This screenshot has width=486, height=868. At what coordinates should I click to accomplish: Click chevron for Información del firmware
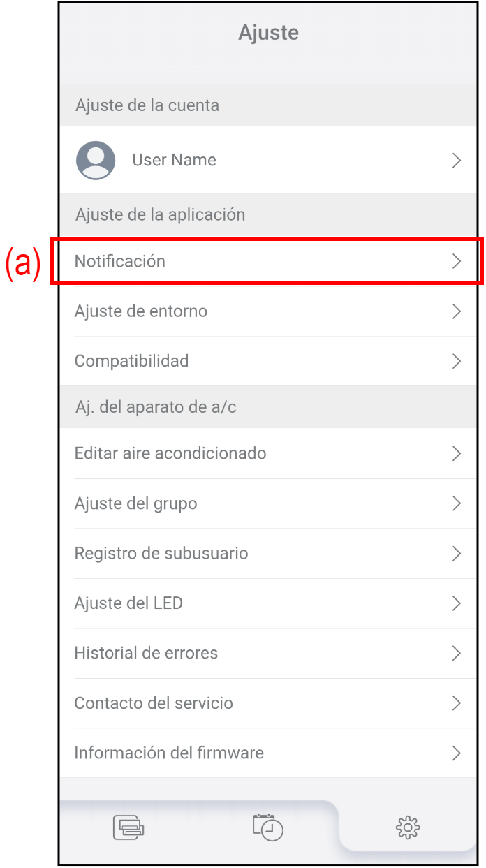(457, 753)
